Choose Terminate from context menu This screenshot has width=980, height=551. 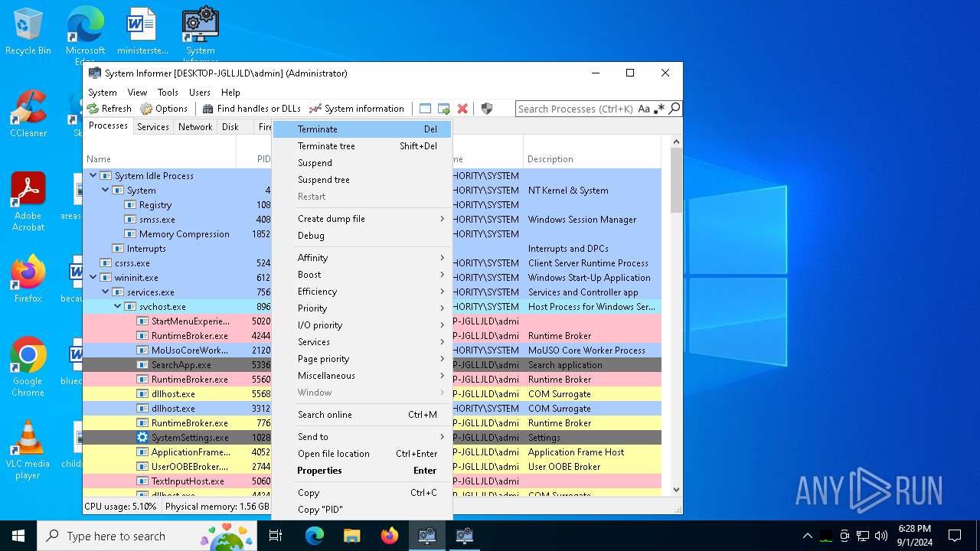tap(362, 129)
